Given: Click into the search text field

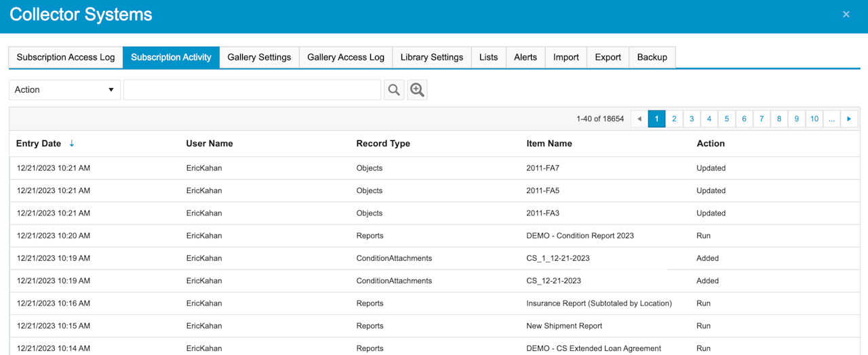Looking at the screenshot, I should coord(252,90).
